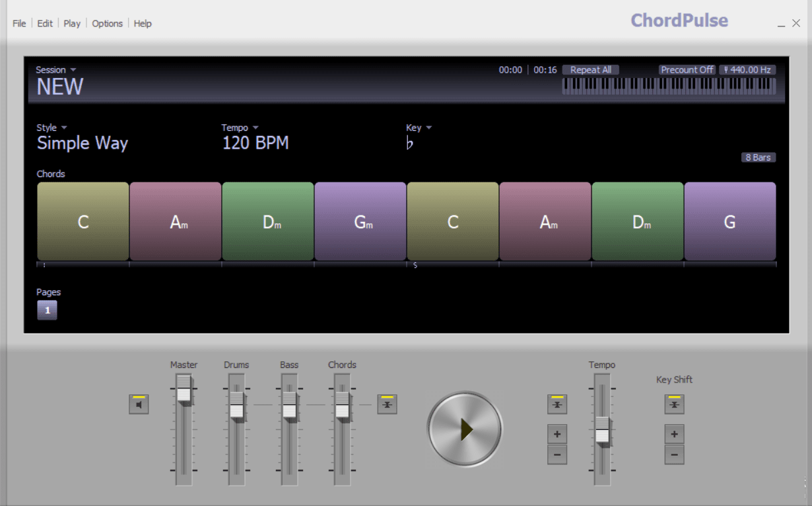
Task: Toggle Repeat All mode
Action: [590, 69]
